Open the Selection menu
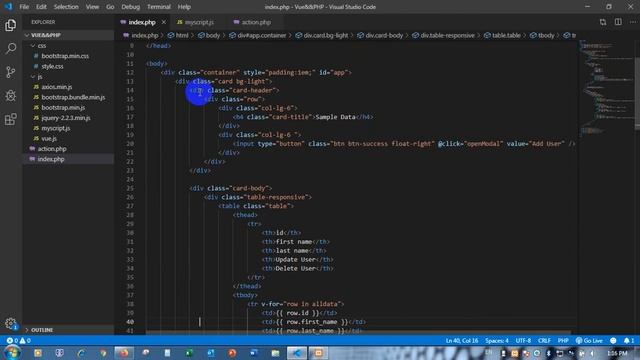 (x=66, y=7)
